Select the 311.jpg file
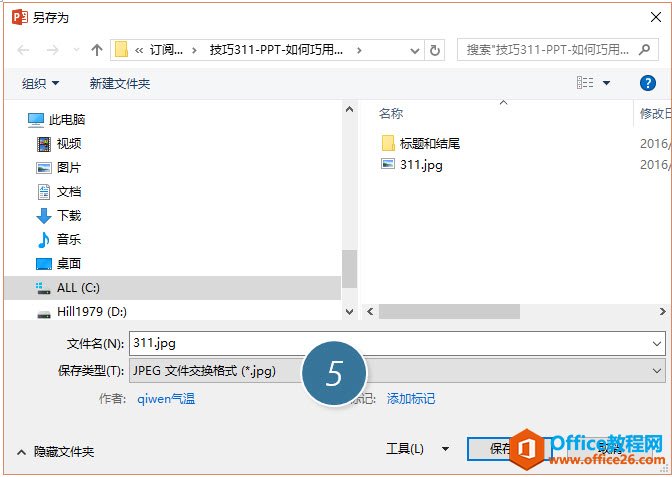 (x=411, y=165)
